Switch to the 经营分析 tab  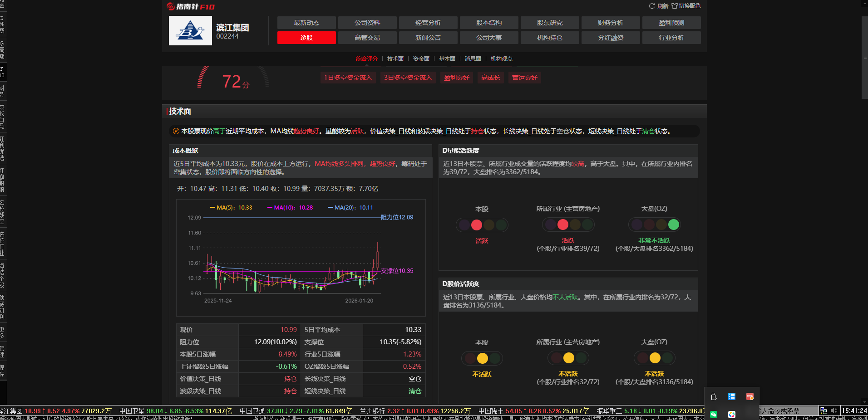[x=428, y=23]
